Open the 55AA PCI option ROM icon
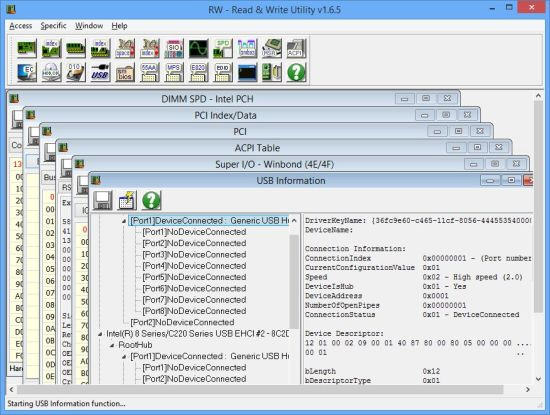Screen dimensions: 550x415 click(149, 72)
